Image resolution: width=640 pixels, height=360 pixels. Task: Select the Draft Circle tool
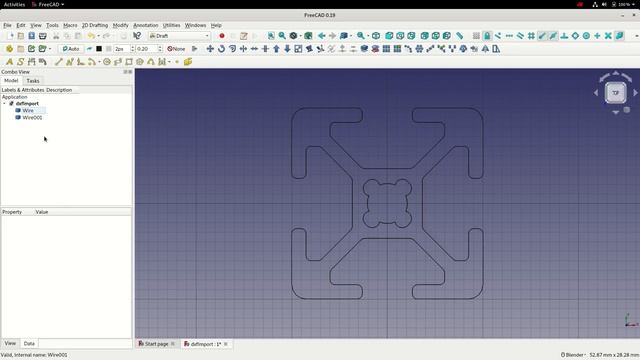[x=107, y=62]
